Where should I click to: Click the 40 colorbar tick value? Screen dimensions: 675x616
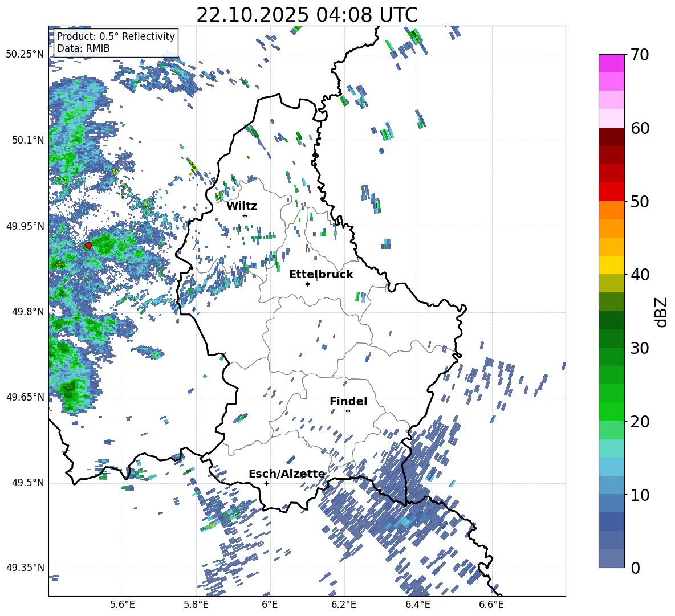(x=640, y=275)
